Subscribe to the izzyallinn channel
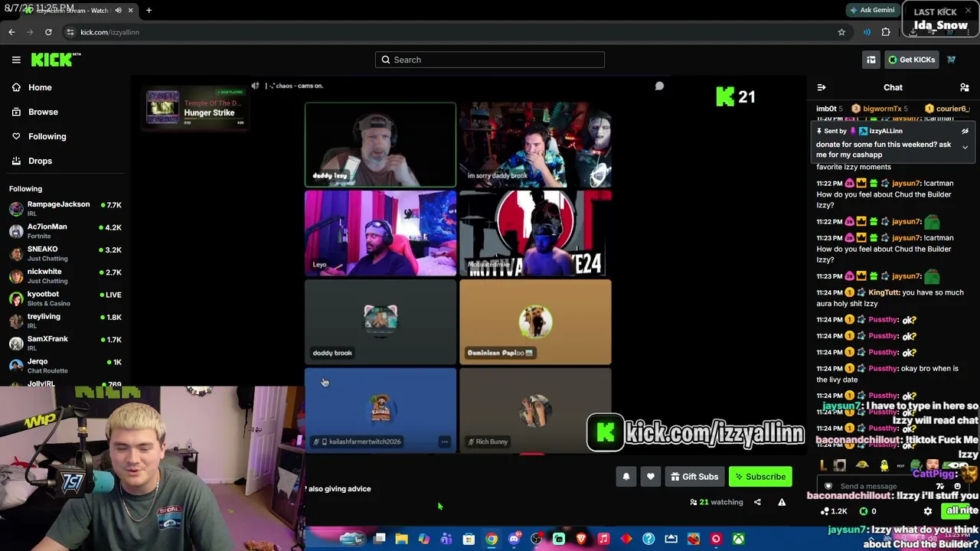This screenshot has width=980, height=551. pyautogui.click(x=760, y=477)
